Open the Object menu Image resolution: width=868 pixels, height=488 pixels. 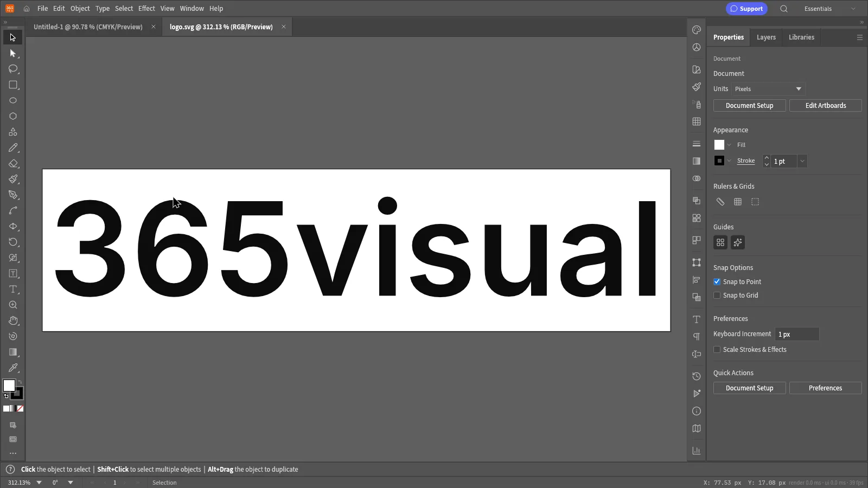point(80,9)
